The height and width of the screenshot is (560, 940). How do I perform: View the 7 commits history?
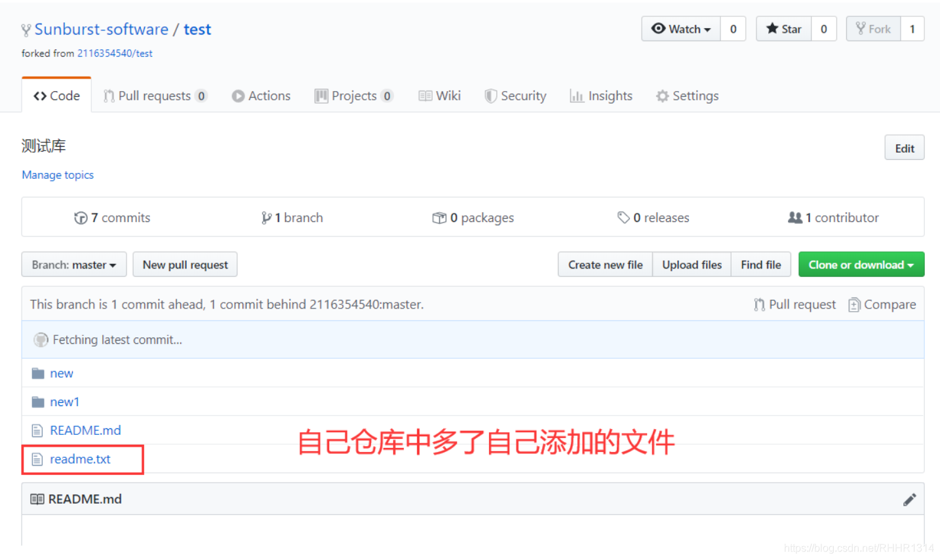coord(113,218)
